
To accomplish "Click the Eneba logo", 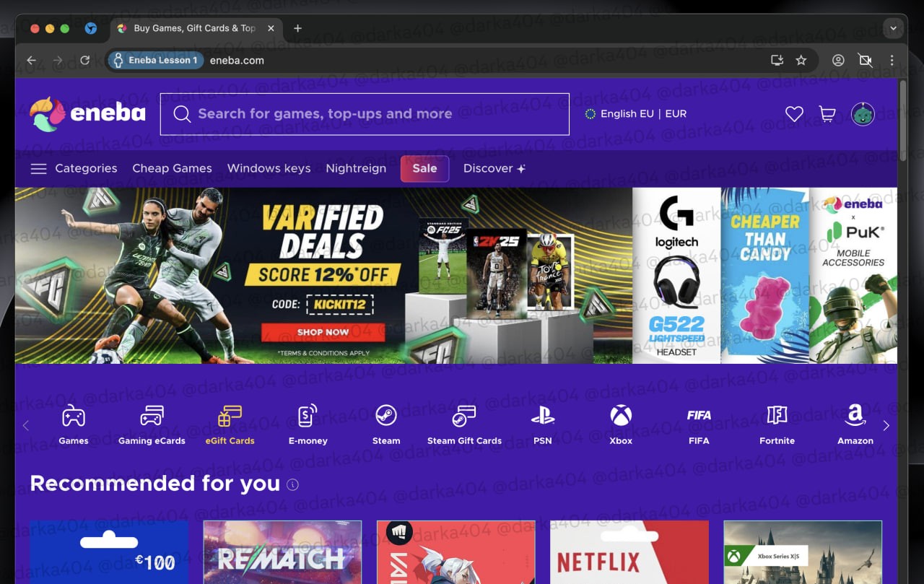I will click(87, 114).
